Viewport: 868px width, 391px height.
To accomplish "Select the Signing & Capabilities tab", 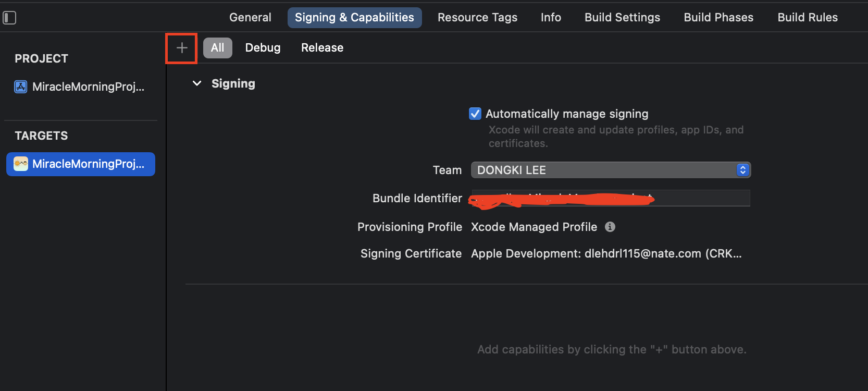I will coord(354,17).
